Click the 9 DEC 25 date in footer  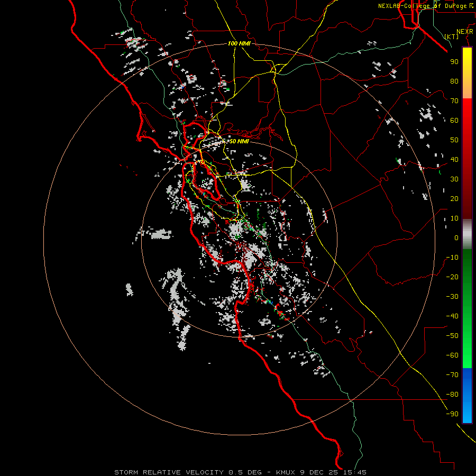[319, 472]
